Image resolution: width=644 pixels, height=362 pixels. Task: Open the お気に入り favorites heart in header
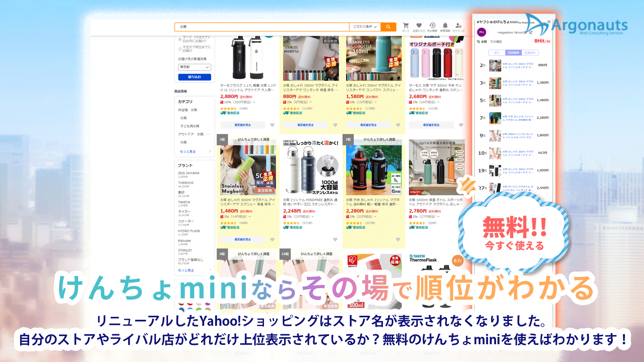419,27
